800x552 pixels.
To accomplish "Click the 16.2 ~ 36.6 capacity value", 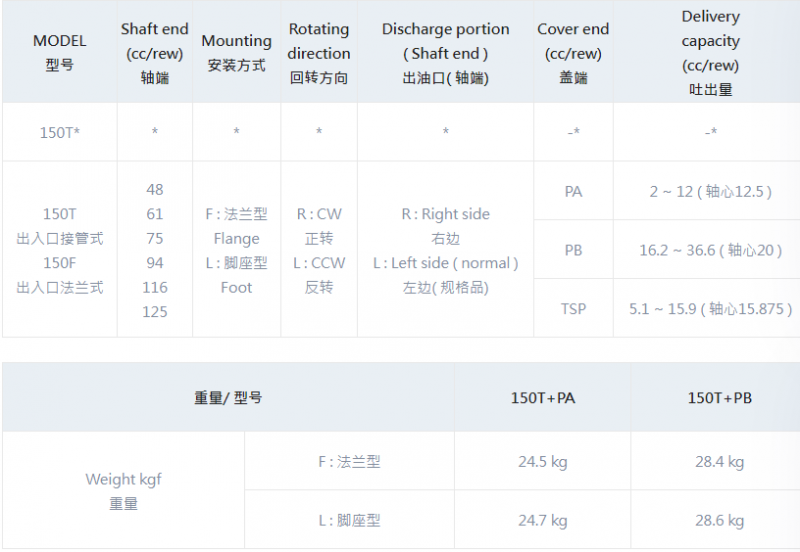I will [x=710, y=250].
